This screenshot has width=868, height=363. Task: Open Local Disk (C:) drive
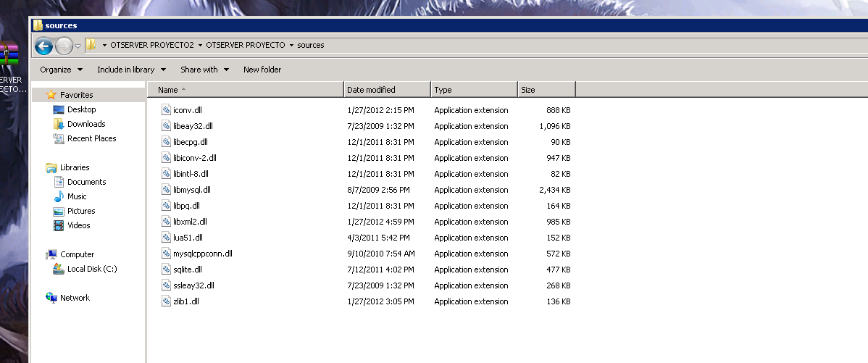[x=92, y=269]
